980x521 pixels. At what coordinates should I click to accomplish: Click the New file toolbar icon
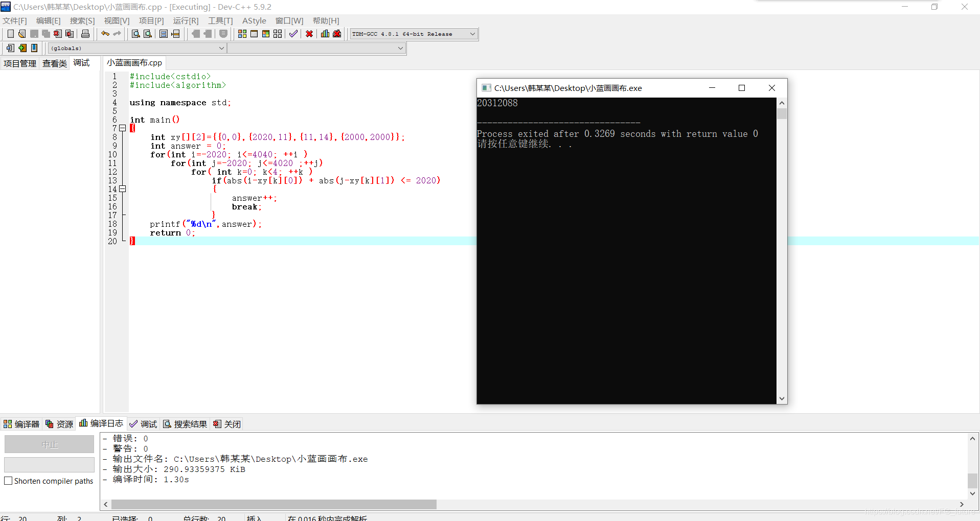click(x=10, y=34)
